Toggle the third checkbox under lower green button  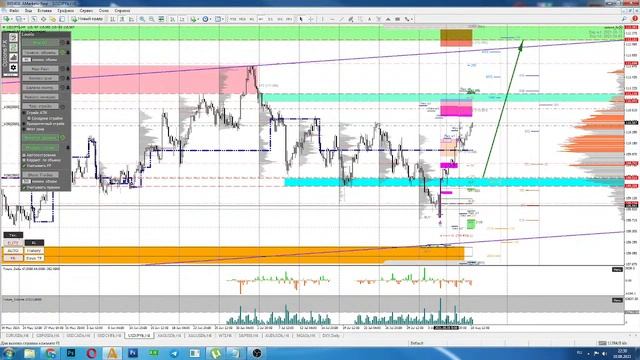tap(24, 166)
